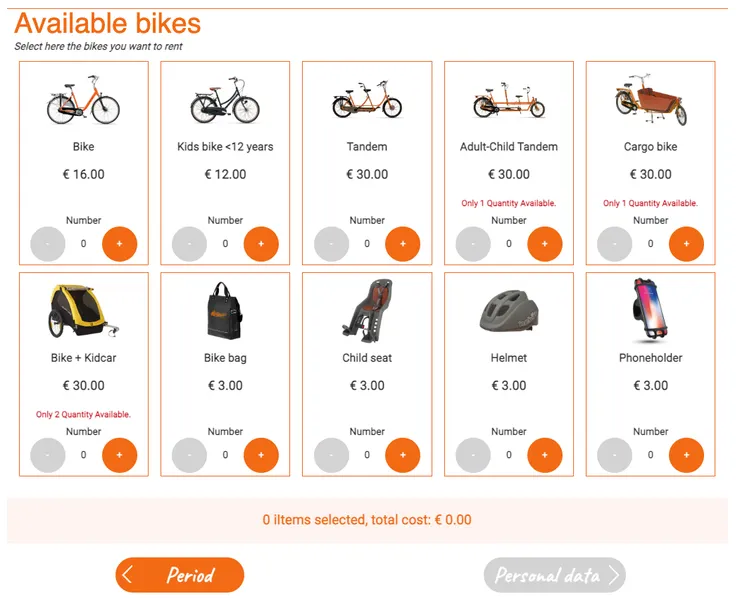Viewport: 740px width, 598px height.
Task: Click the Phoneholder product icon
Action: 650,310
